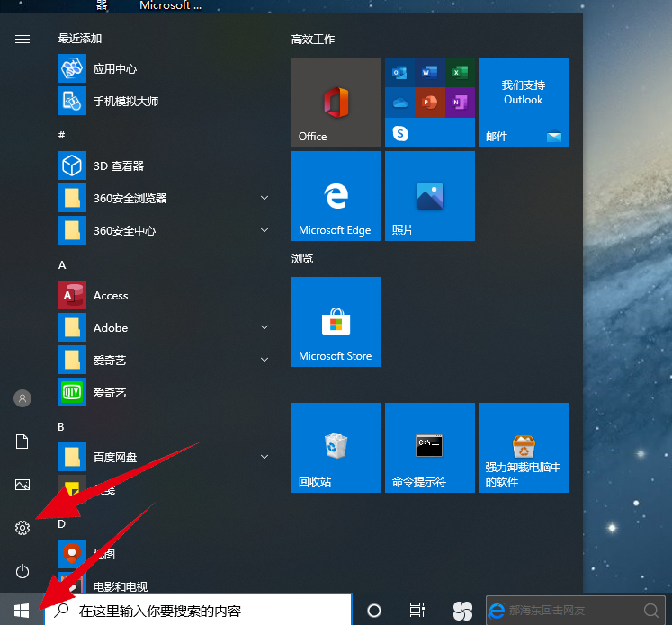Launch 手机模拟大师 app

(x=165, y=101)
